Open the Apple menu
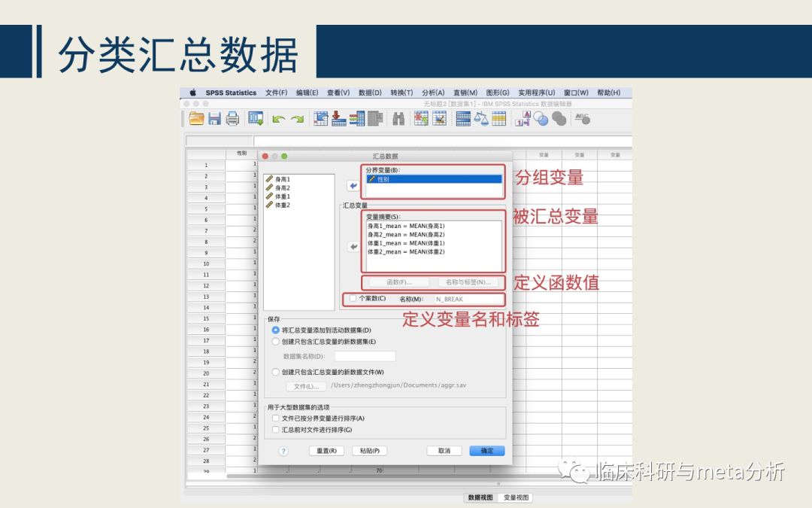 click(x=192, y=93)
